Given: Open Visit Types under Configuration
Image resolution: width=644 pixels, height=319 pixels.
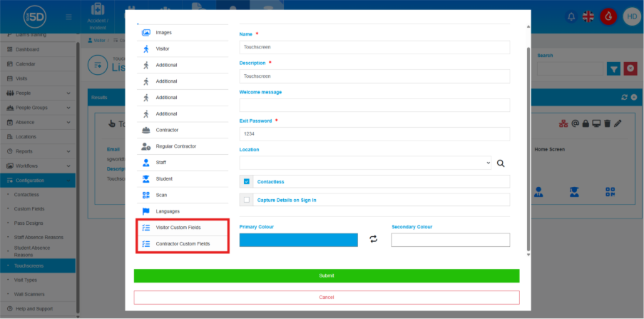Looking at the screenshot, I should pos(38,280).
